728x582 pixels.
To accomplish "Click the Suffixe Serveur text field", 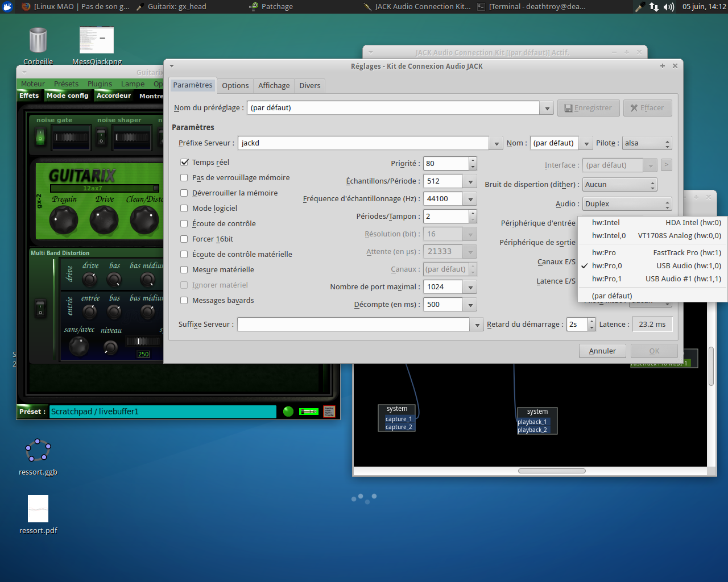I will 353,324.
